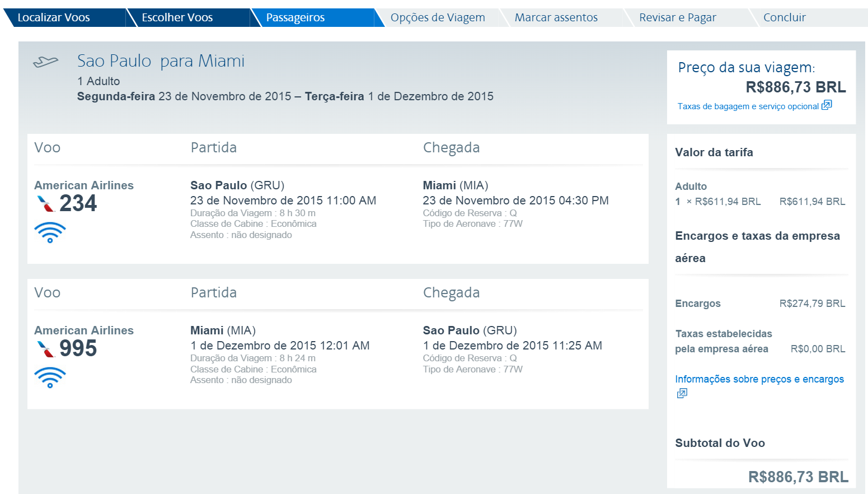Image resolution: width=868 pixels, height=494 pixels.
Task: Click the airplane icon beside Sao Paulo para Miami
Action: click(x=45, y=62)
